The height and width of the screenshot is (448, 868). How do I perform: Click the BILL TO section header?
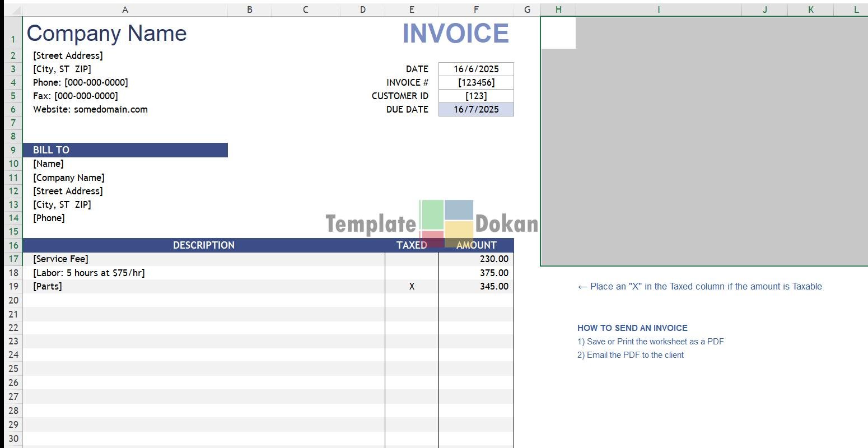pos(125,150)
